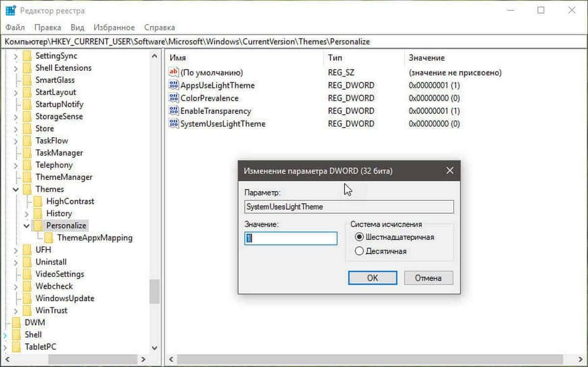
Task: Click the registry path address bar
Action: [294, 42]
